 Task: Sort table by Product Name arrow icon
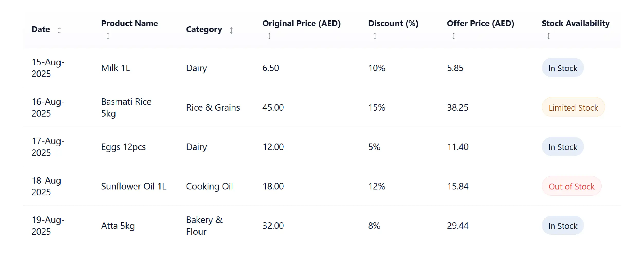coord(108,36)
